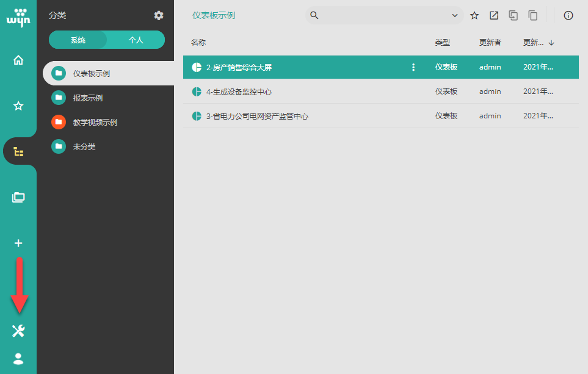This screenshot has width=588, height=374.
Task: Open the Home page icon
Action: (x=18, y=60)
